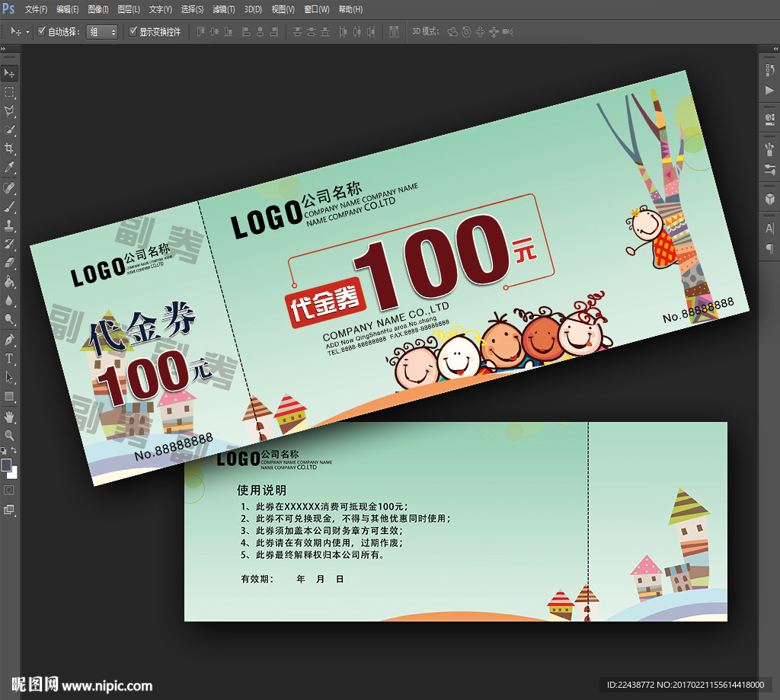The image size is (780, 700).
Task: Open the History panel icon
Action: coord(769,70)
